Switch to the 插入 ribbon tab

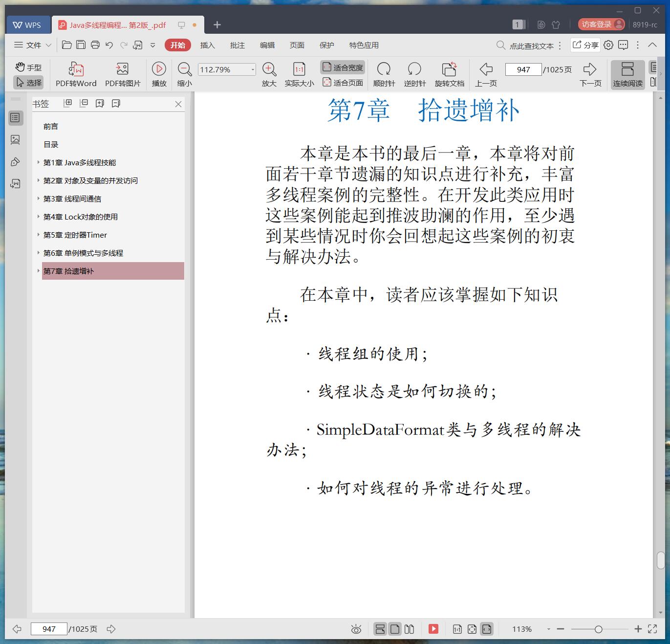pyautogui.click(x=208, y=45)
